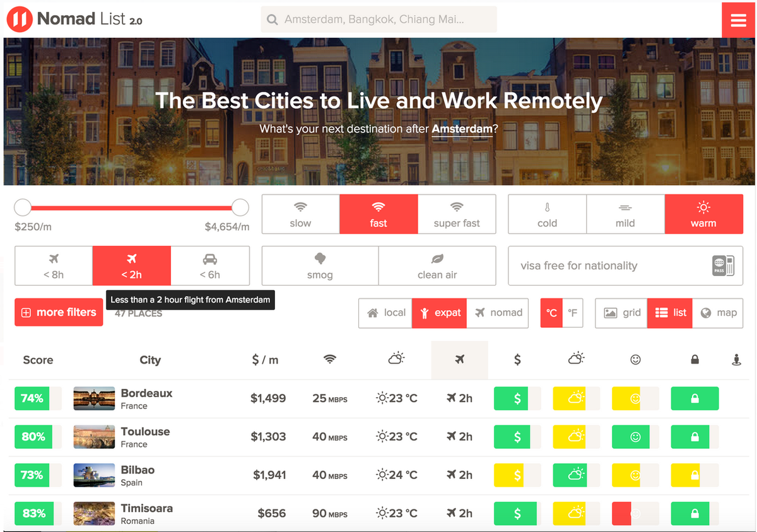This screenshot has height=532, width=757.
Task: Switch cost view to expat
Action: tap(440, 313)
